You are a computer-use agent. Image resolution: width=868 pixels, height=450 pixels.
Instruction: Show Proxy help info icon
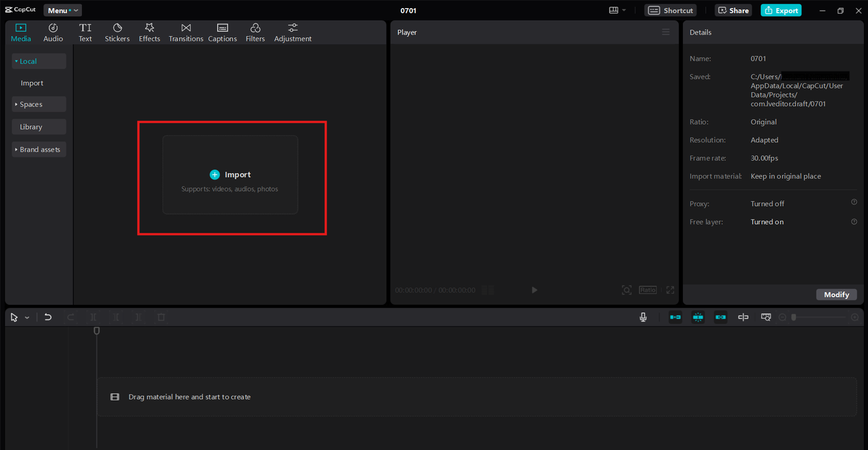tap(854, 202)
